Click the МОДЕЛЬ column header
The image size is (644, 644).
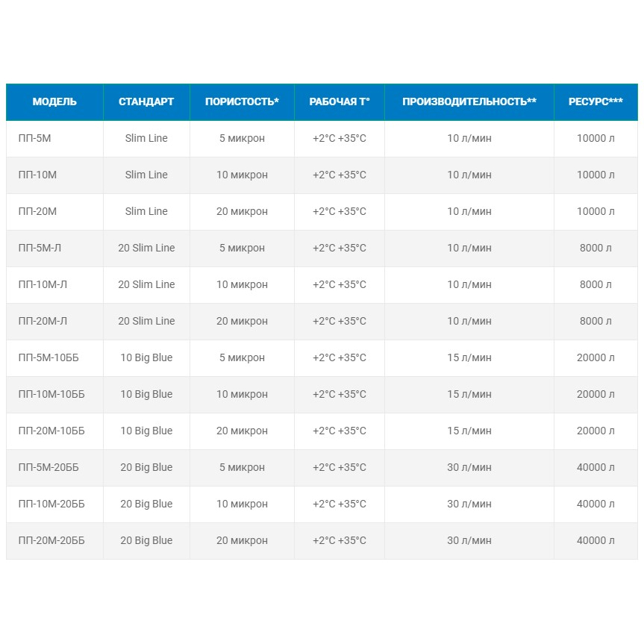54,101
